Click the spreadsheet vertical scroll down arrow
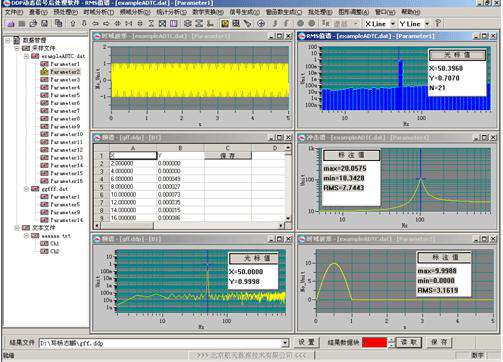 pyautogui.click(x=288, y=218)
